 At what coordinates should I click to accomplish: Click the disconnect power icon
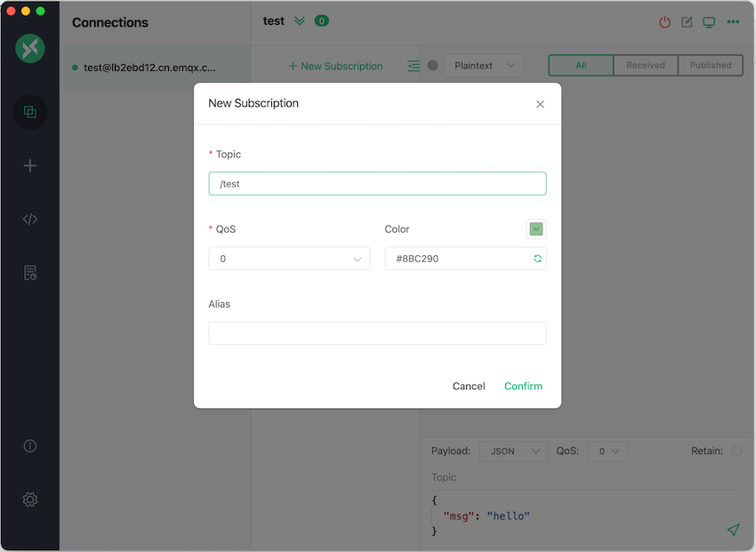point(665,22)
